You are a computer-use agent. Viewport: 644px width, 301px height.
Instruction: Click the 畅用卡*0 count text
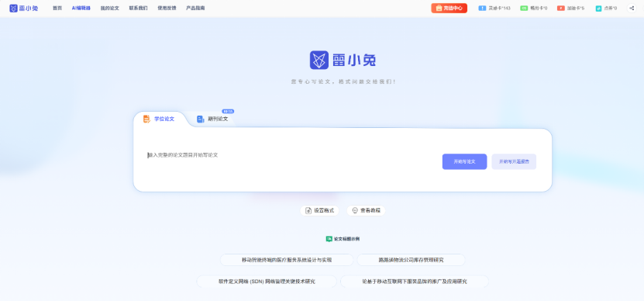(x=539, y=9)
